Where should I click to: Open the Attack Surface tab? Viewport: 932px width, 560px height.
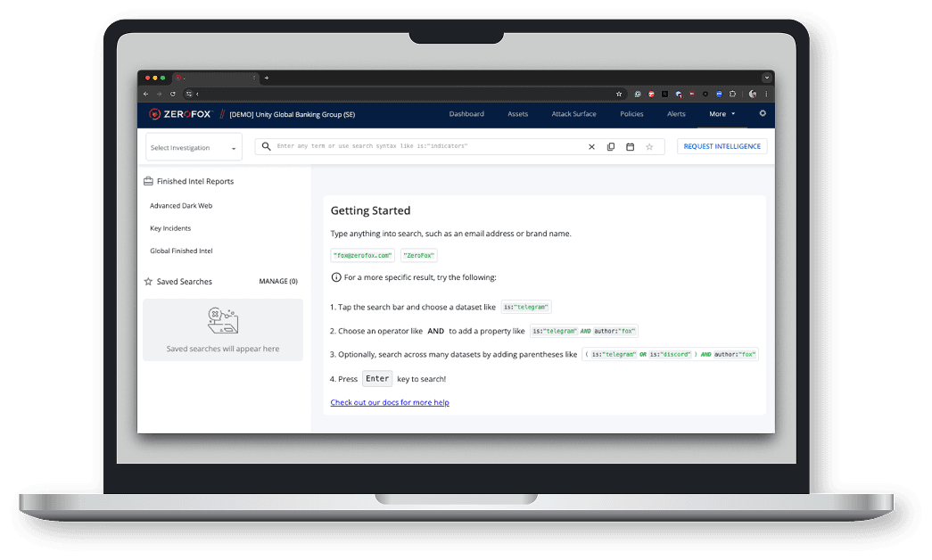pyautogui.click(x=573, y=114)
